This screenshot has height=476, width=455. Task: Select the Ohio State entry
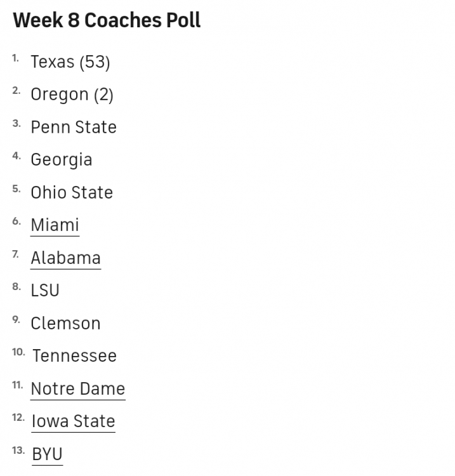click(72, 193)
